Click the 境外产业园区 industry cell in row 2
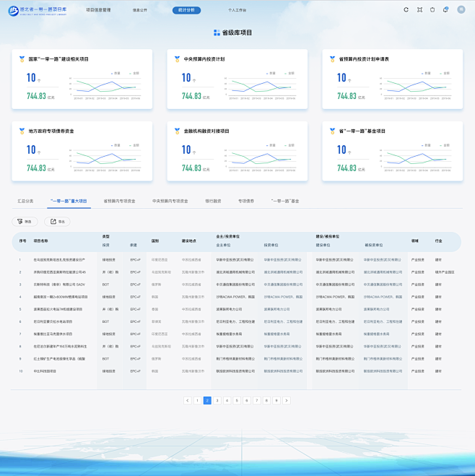Viewport: 475px width, 476px height. 445,272
